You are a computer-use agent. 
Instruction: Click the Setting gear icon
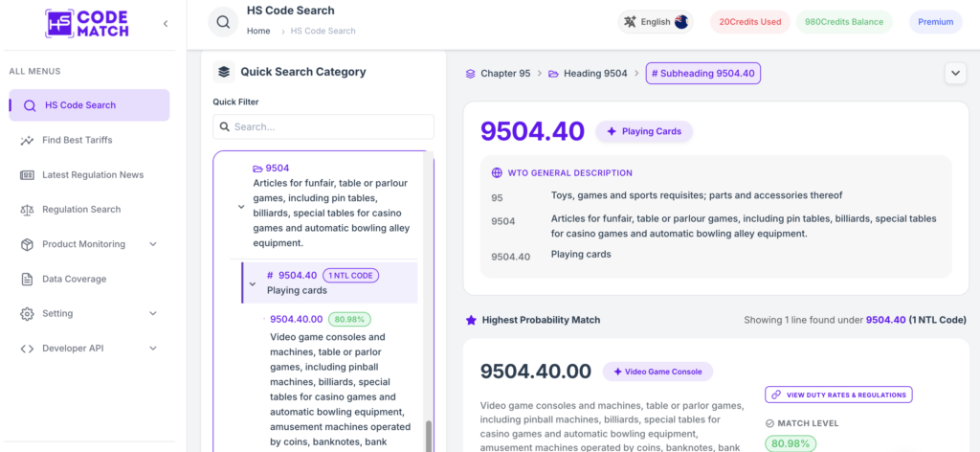coord(27,314)
